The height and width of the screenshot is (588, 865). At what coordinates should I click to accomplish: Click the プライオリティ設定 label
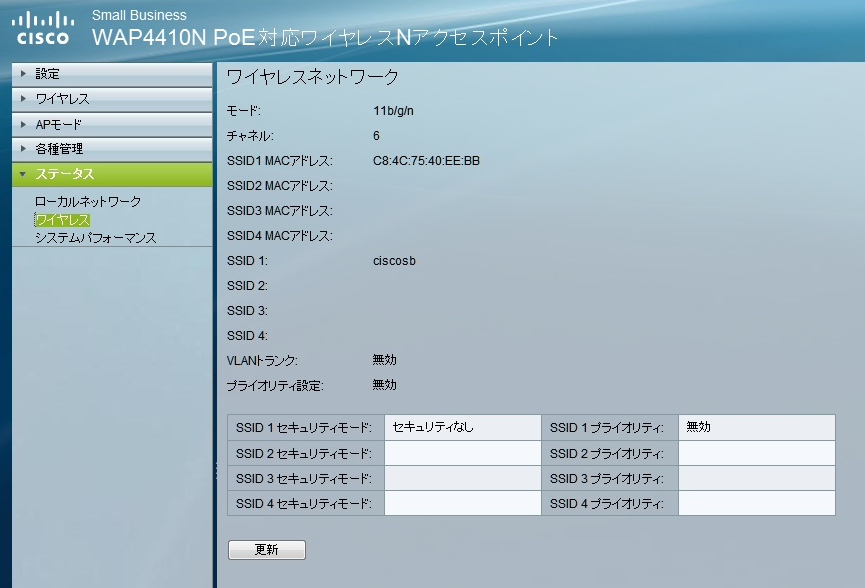coord(275,386)
